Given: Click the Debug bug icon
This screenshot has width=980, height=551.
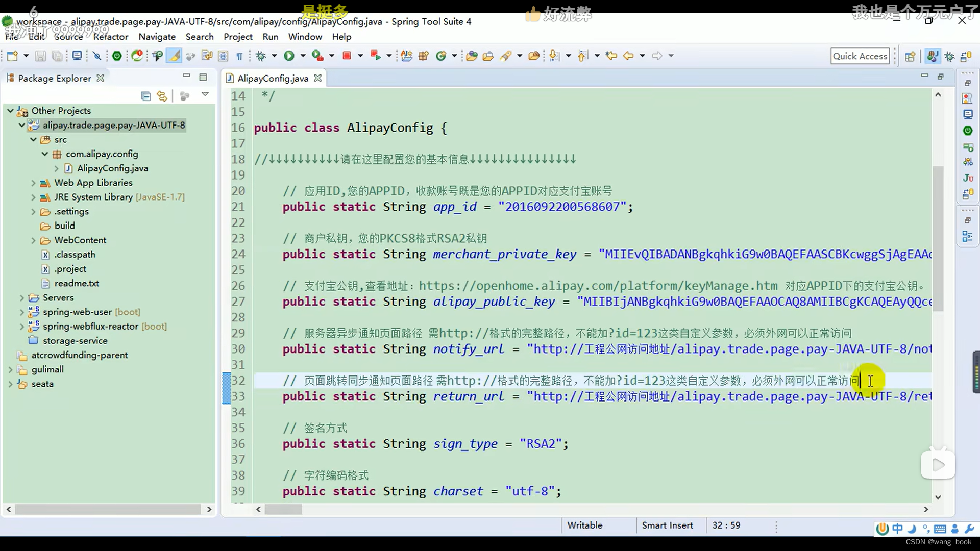Looking at the screenshot, I should click(x=261, y=56).
